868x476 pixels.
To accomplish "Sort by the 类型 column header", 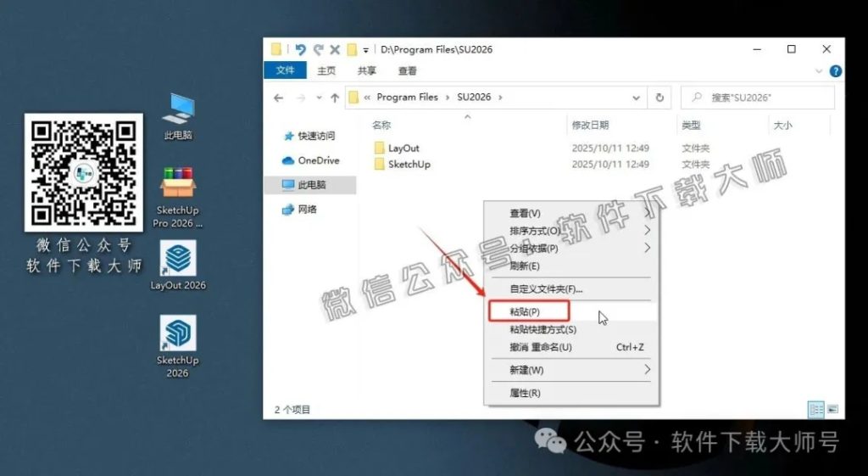I will (x=691, y=126).
